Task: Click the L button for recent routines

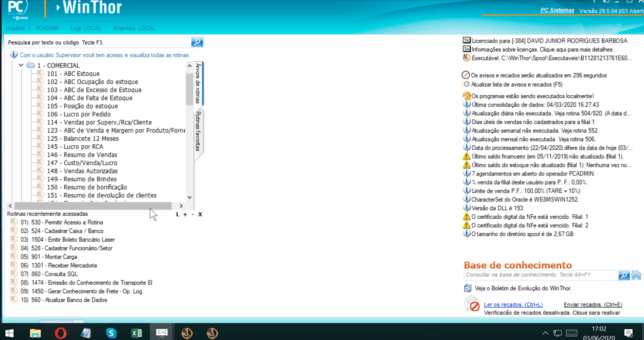Action: (x=178, y=214)
